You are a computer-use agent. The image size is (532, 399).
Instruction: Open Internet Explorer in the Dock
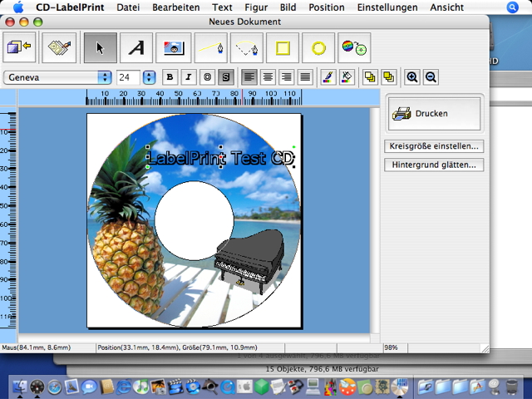click(124, 387)
